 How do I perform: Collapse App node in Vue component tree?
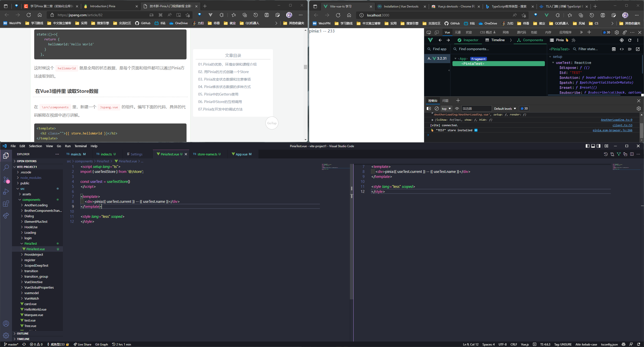[x=455, y=59]
